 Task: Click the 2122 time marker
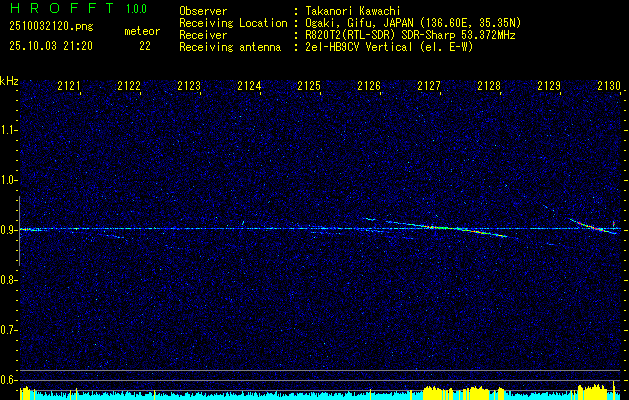pos(129,85)
